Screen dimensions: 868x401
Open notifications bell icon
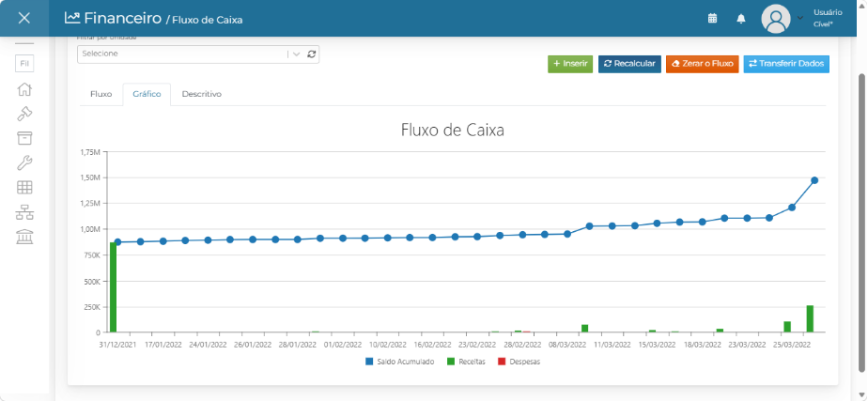coord(741,19)
